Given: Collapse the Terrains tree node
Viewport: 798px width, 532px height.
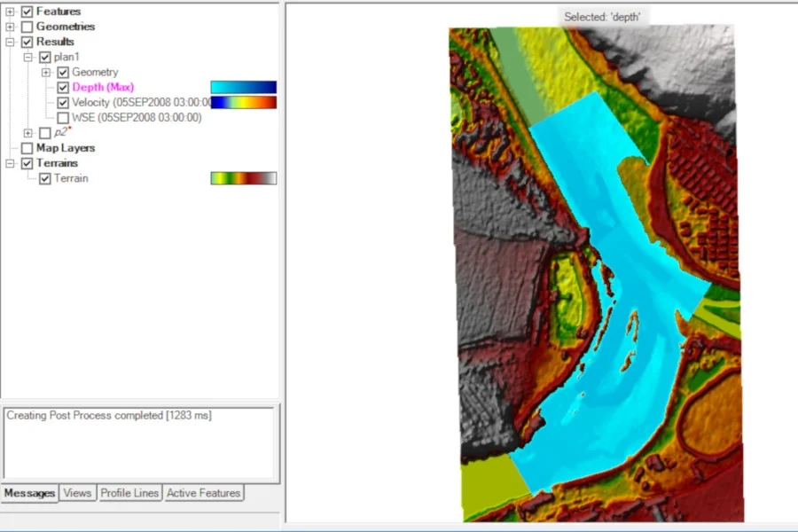Looking at the screenshot, I should [10, 163].
